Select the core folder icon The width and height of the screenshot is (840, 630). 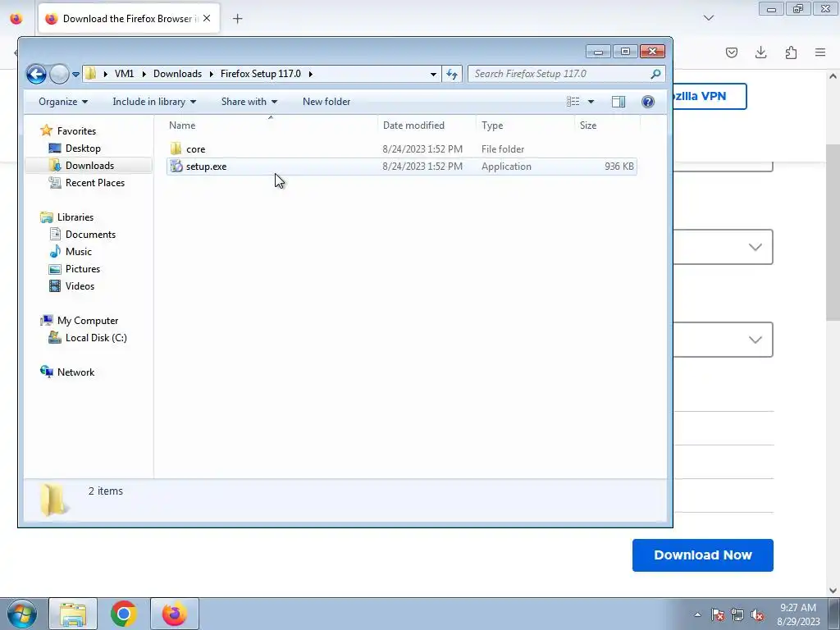click(x=176, y=149)
